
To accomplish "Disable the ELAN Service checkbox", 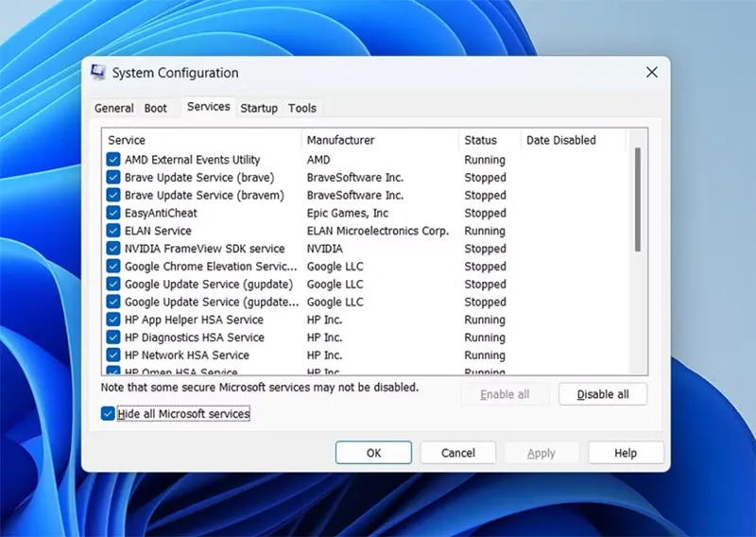I will click(x=113, y=231).
